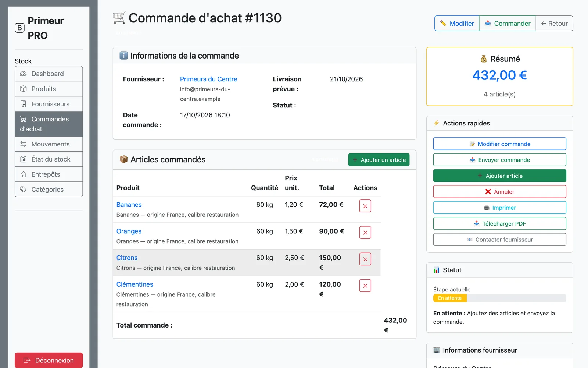Open the Dashboard menu item
This screenshot has height=368, width=588.
click(x=49, y=74)
